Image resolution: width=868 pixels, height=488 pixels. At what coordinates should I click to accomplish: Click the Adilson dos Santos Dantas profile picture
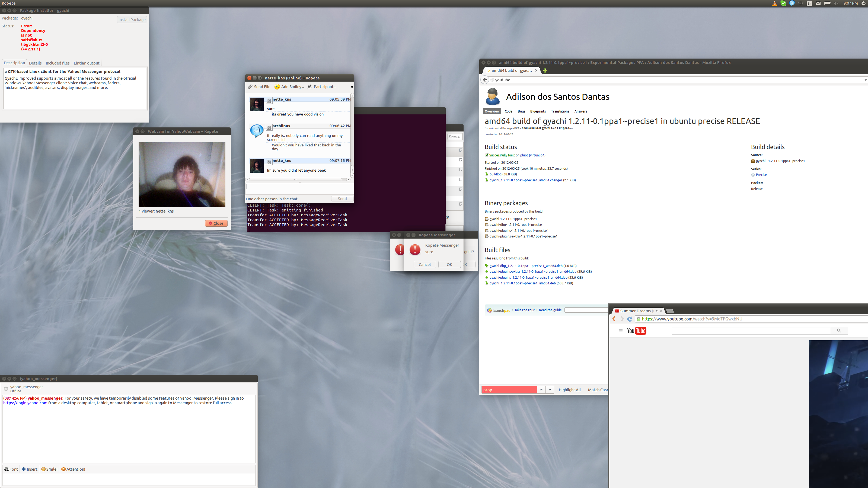pyautogui.click(x=492, y=97)
